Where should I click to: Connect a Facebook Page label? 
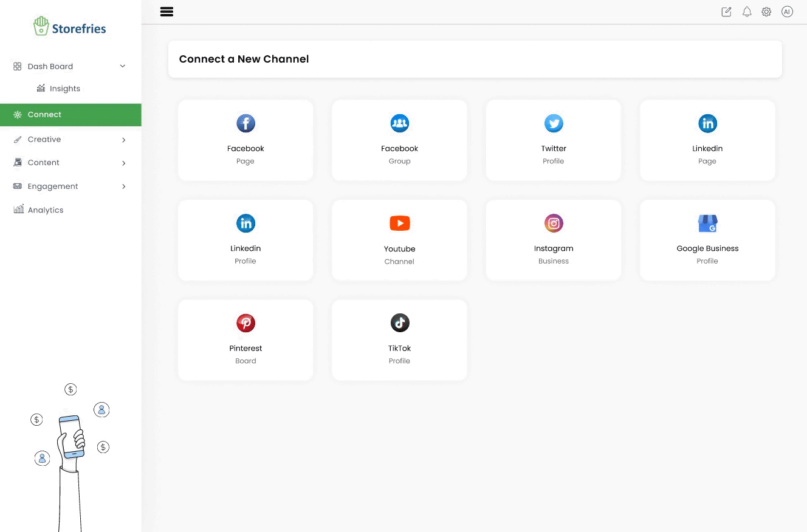tap(246, 154)
